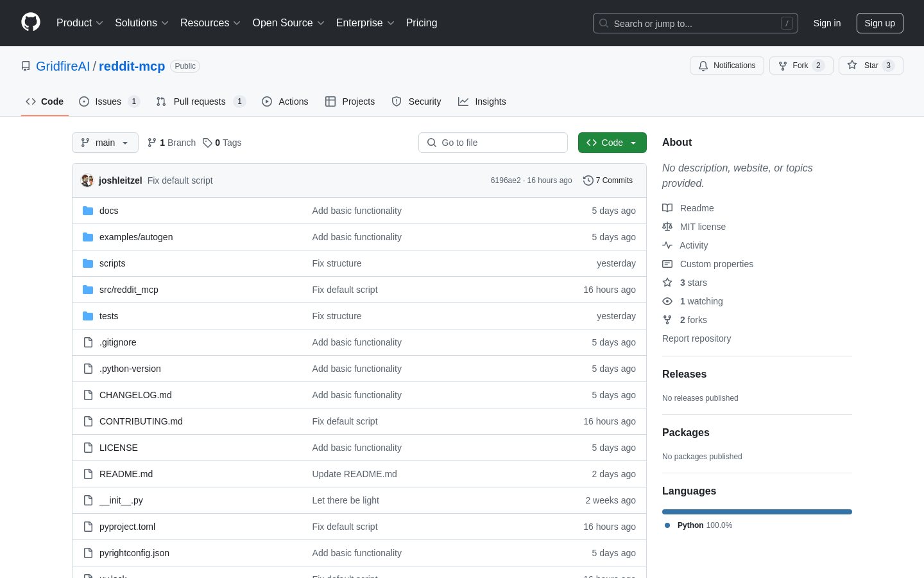The height and width of the screenshot is (578, 924).
Task: Click the Python language color dot
Action: 667,525
